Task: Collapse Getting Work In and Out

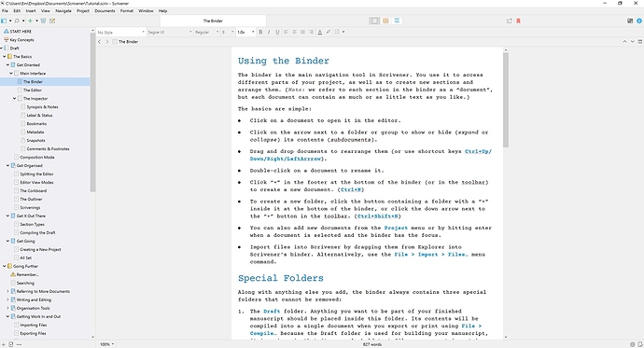Action: [x=7, y=317]
